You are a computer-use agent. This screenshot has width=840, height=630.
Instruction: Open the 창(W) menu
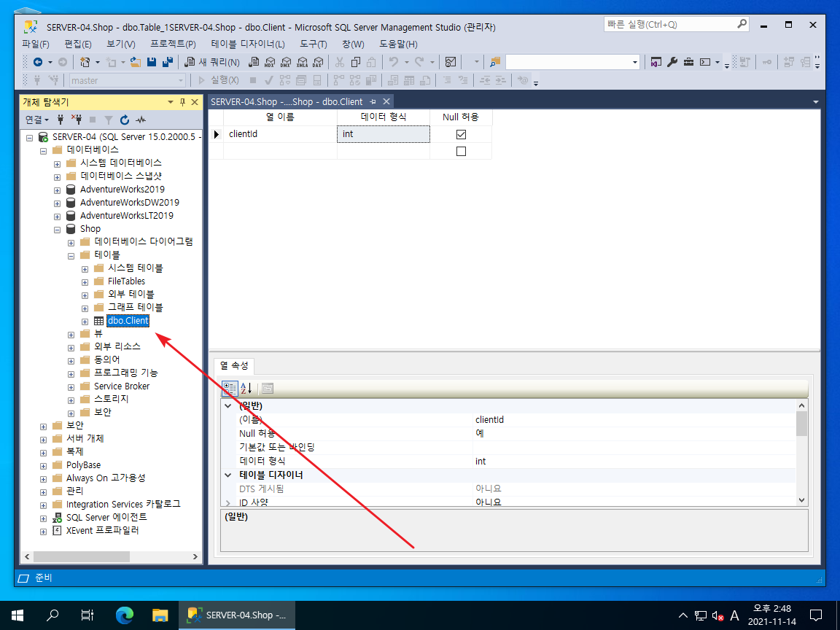point(353,44)
